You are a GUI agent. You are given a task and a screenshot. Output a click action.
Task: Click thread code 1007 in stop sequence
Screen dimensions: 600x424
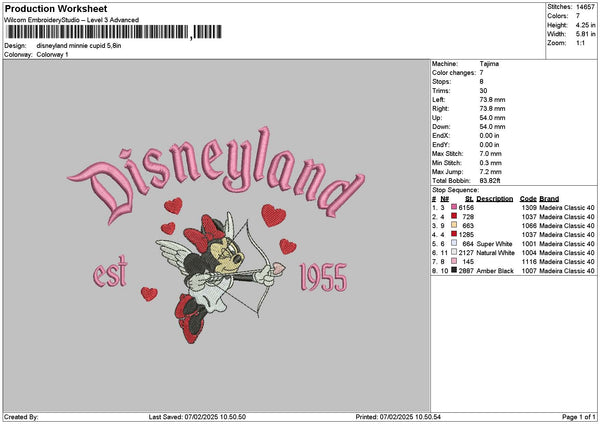[x=529, y=271]
